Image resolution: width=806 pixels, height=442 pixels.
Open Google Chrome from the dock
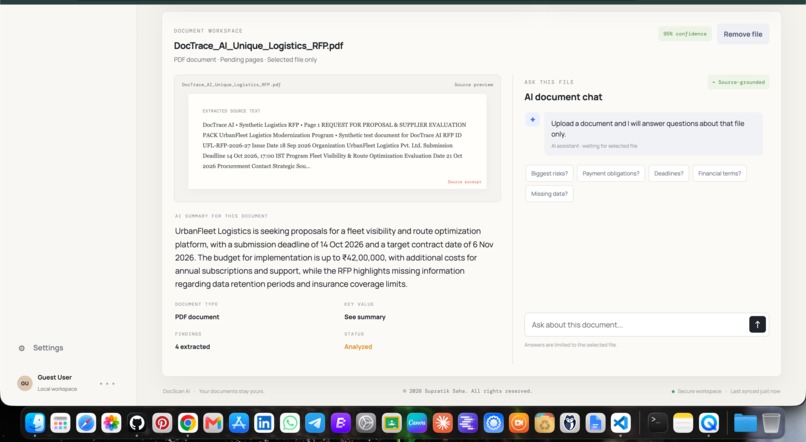188,423
